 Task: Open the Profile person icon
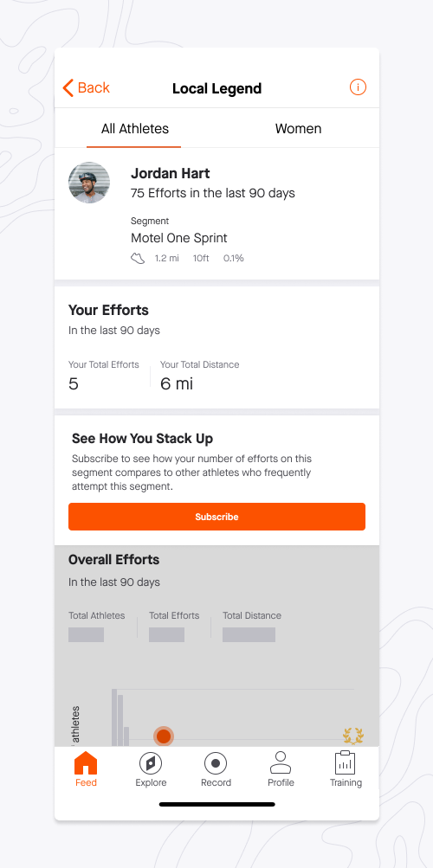point(281,762)
